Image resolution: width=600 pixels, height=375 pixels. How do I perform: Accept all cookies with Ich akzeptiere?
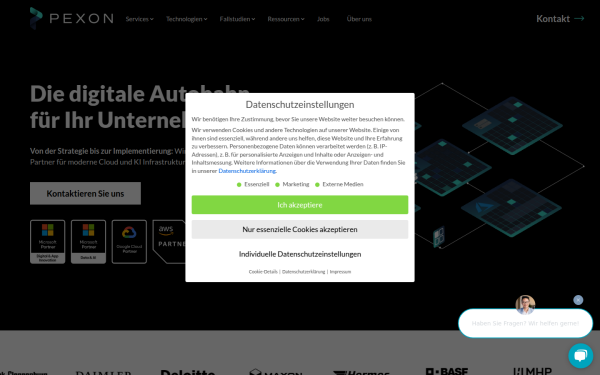(x=300, y=205)
